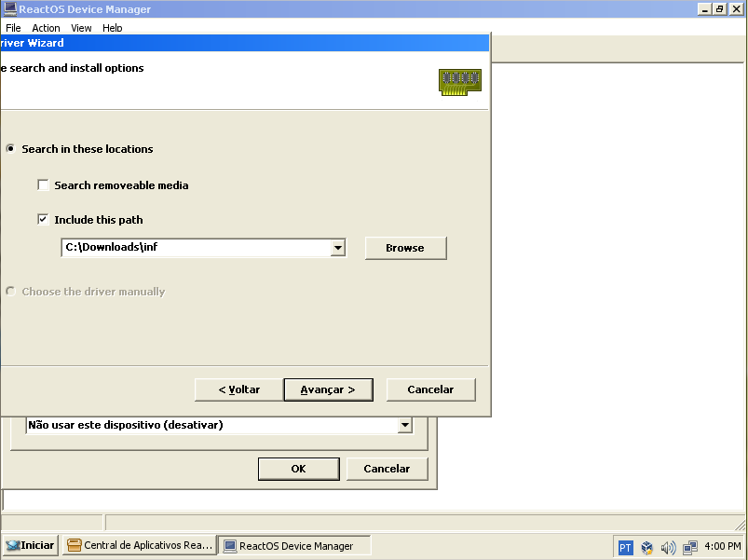
Task: Click the Browse button
Action: 406,248
